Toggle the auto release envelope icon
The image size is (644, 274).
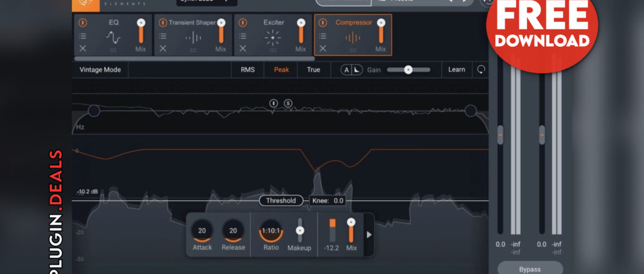pyautogui.click(x=357, y=70)
